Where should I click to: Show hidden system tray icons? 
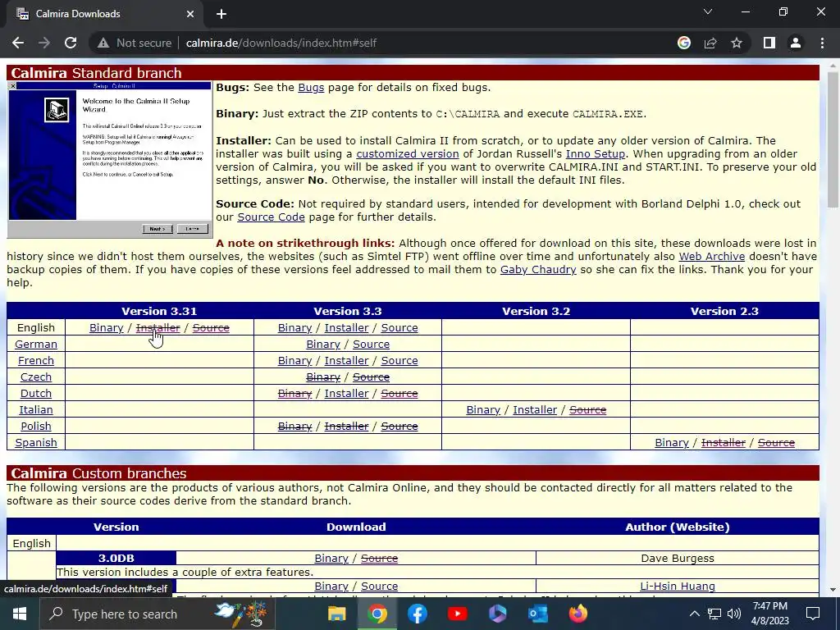(x=694, y=614)
